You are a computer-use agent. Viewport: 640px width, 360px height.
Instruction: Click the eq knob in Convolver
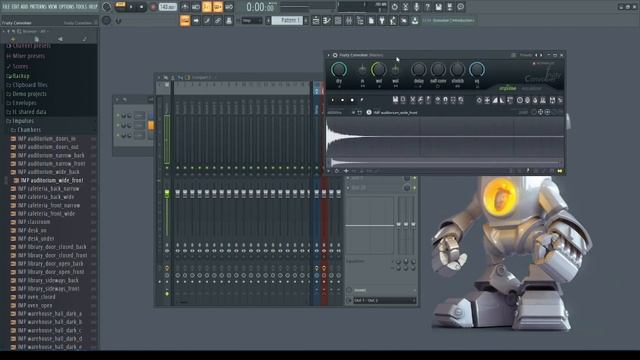click(x=477, y=70)
